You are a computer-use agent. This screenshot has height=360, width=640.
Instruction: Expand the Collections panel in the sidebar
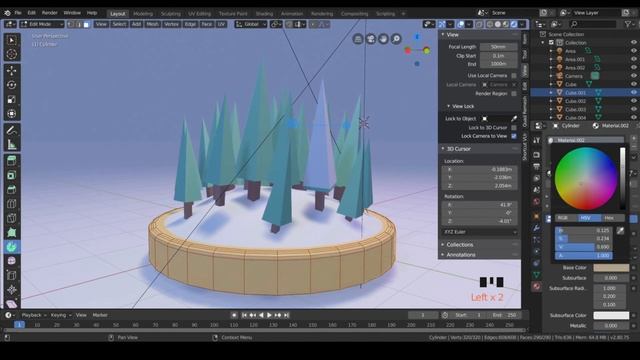pyautogui.click(x=460, y=244)
